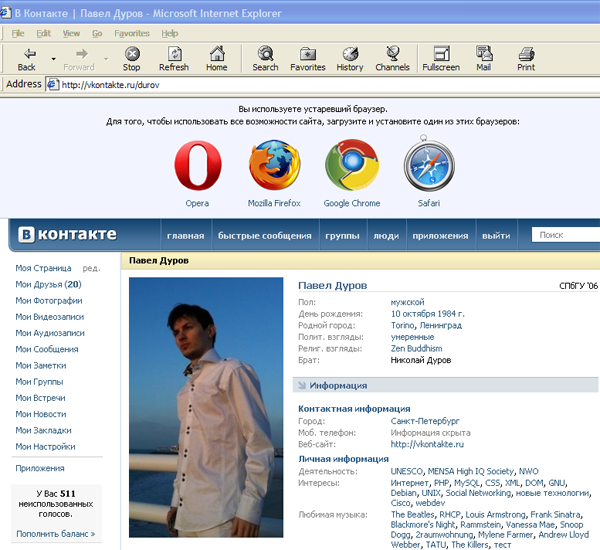Screen dimensions: 600x550
Task: Open the Favorites menu in menu bar
Action: click(x=132, y=33)
